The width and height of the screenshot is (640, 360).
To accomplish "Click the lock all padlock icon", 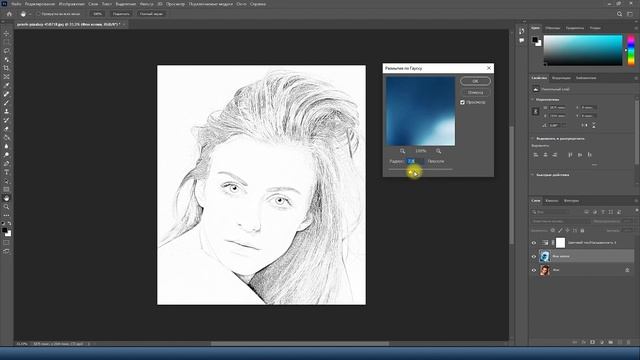I will click(x=582, y=231).
